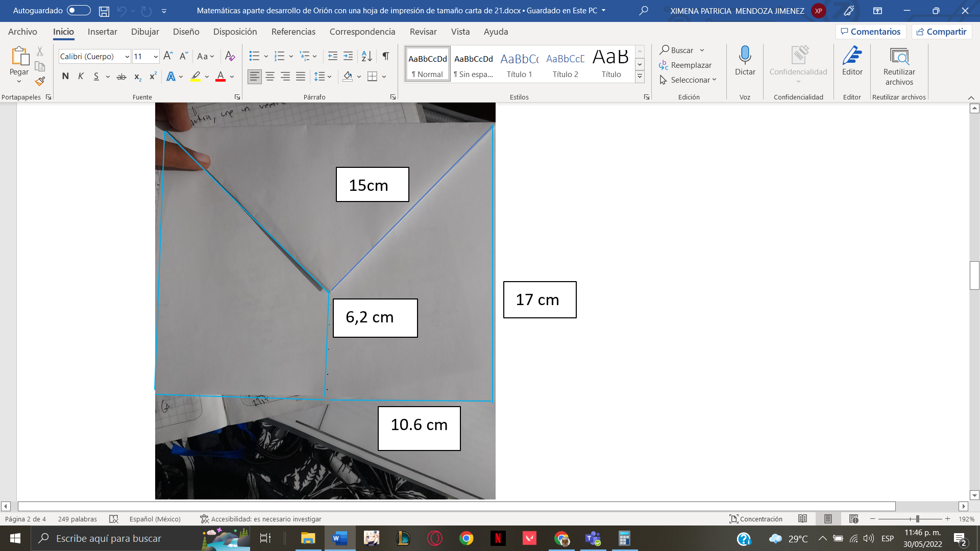This screenshot has width=980, height=551.
Task: Toggle subscript formatting
Action: 136,77
